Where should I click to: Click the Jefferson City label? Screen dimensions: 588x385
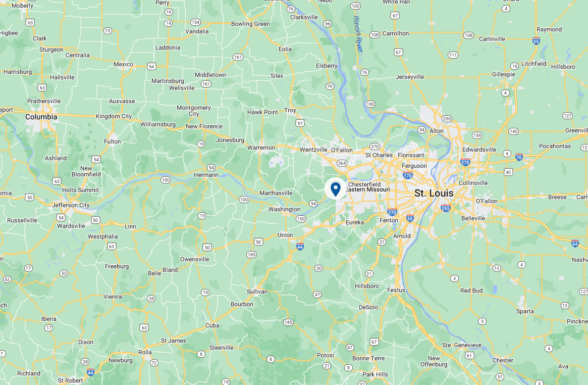71,205
